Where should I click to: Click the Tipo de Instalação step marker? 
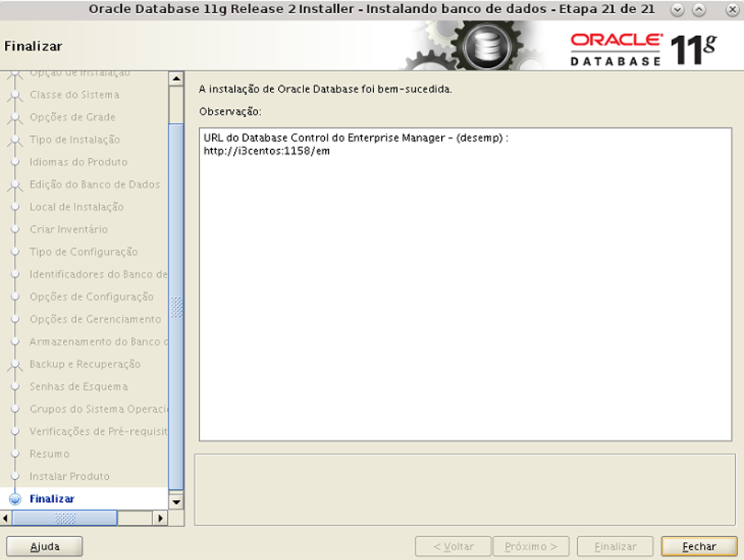[x=16, y=141]
